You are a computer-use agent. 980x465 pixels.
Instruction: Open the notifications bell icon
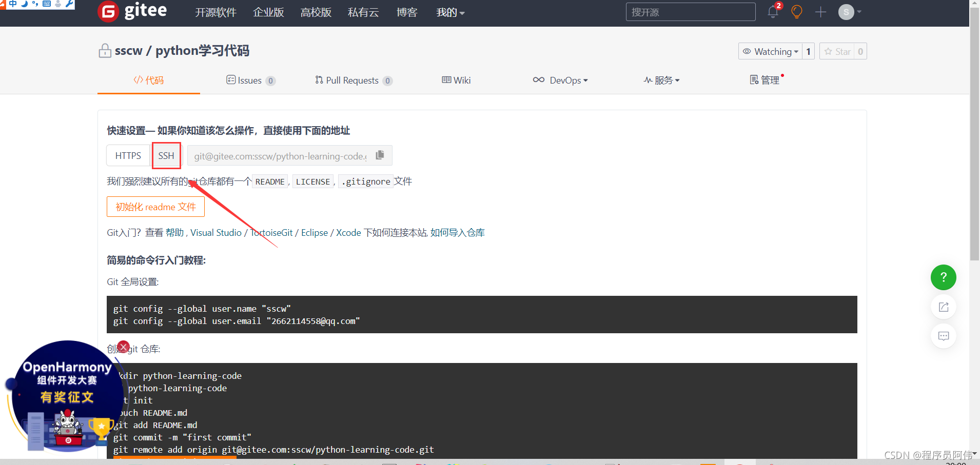click(x=773, y=12)
